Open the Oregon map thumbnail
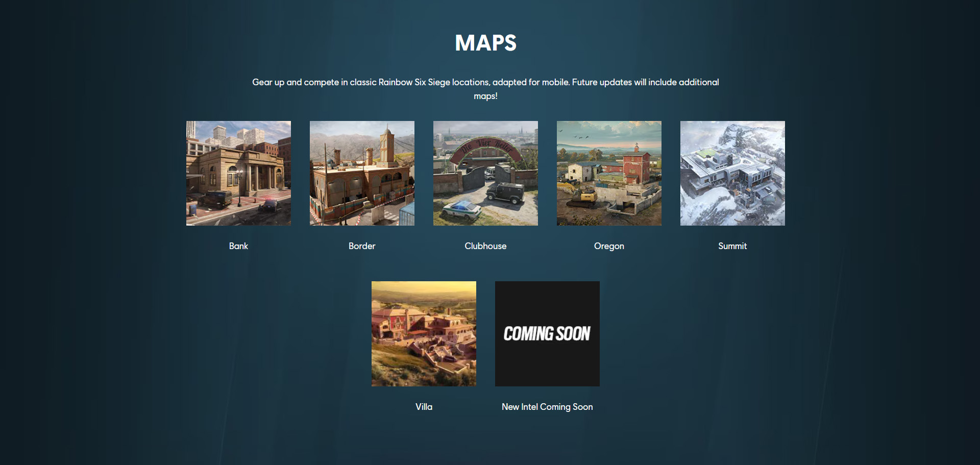This screenshot has height=465, width=980. pyautogui.click(x=609, y=173)
